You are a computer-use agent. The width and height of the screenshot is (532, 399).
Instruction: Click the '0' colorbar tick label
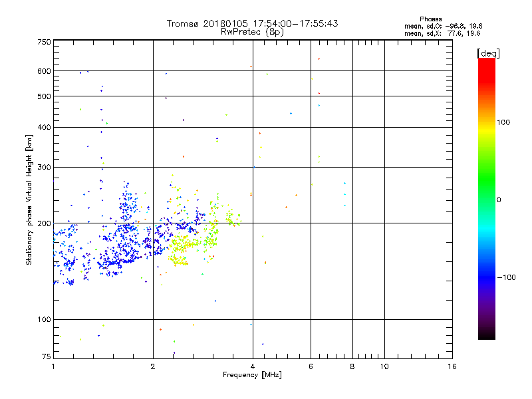[499, 200]
